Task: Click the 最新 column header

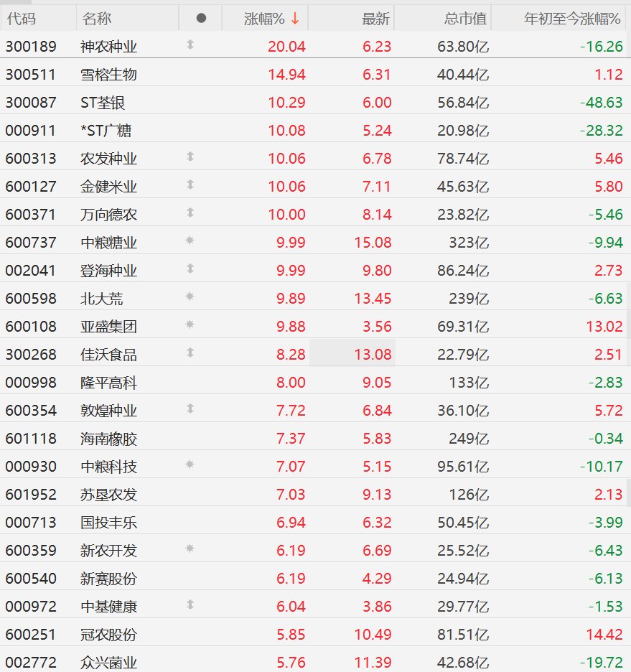Action: [375, 19]
